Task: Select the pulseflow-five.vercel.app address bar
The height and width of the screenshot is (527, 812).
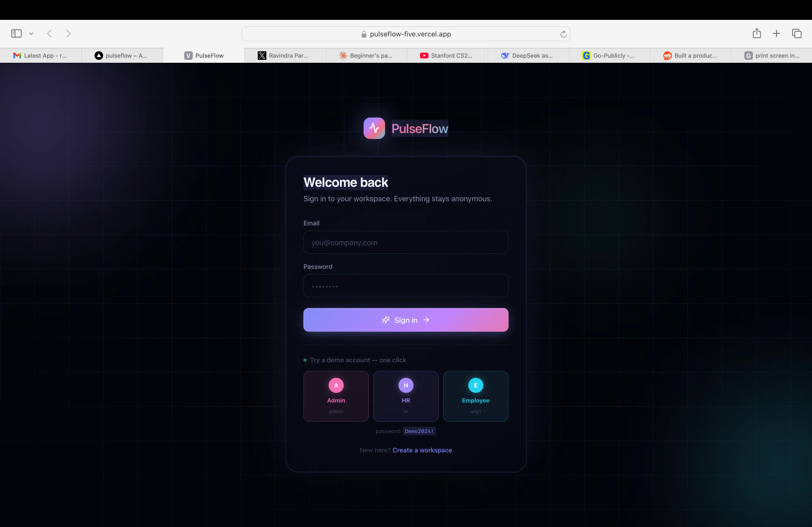Action: tap(406, 34)
